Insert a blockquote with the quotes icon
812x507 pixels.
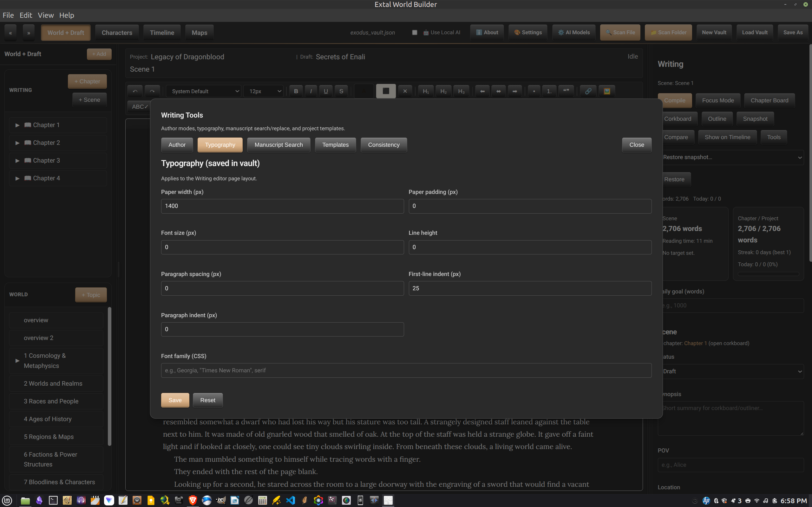coord(566,91)
